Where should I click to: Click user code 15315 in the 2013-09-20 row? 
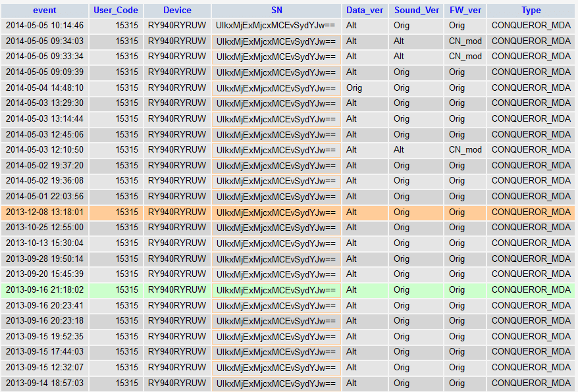[126, 274]
